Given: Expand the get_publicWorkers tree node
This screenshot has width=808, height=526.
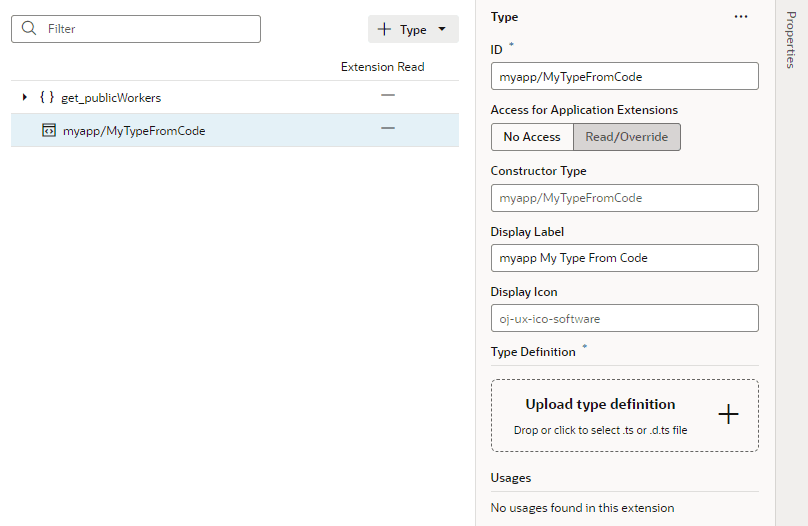Looking at the screenshot, I should click(x=24, y=97).
